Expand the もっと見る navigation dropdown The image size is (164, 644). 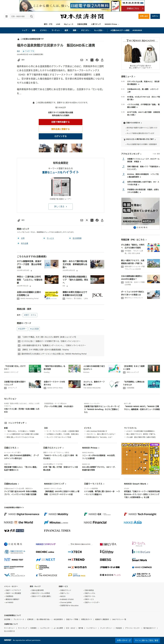pos(99,30)
